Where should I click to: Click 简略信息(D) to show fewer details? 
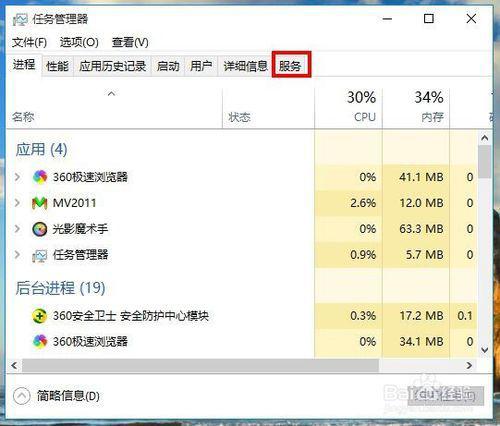[68, 396]
